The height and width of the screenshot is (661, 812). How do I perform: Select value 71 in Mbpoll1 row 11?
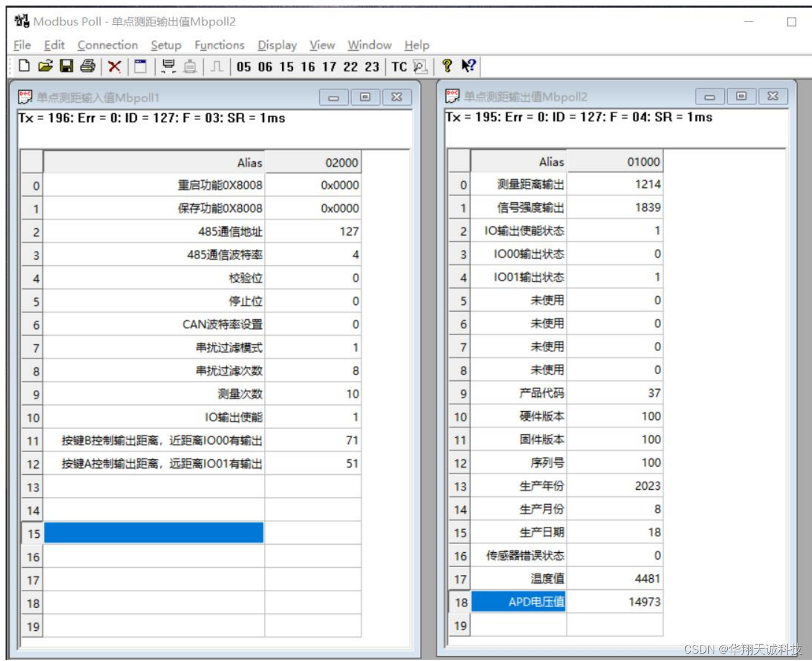click(x=313, y=440)
